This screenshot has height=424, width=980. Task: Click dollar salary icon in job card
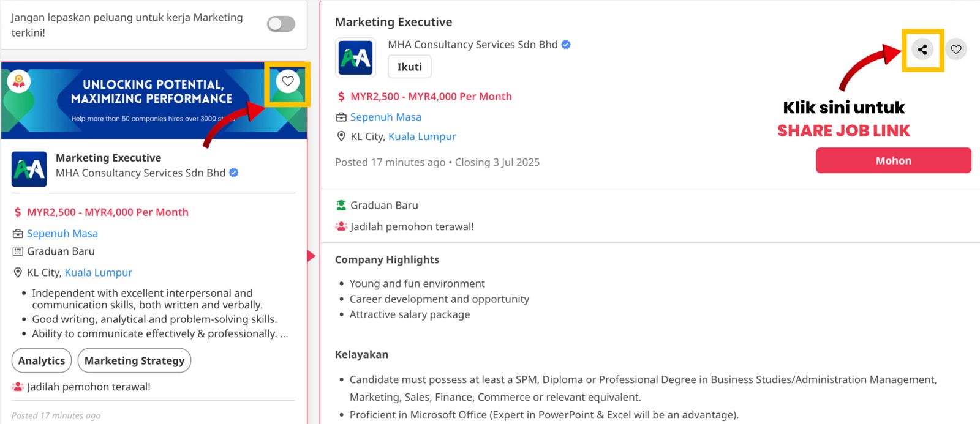pos(18,212)
